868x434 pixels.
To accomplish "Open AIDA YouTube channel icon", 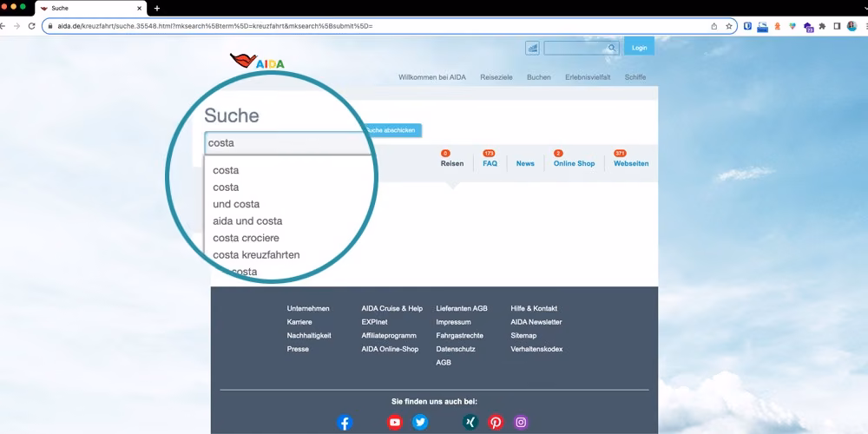I will [395, 423].
